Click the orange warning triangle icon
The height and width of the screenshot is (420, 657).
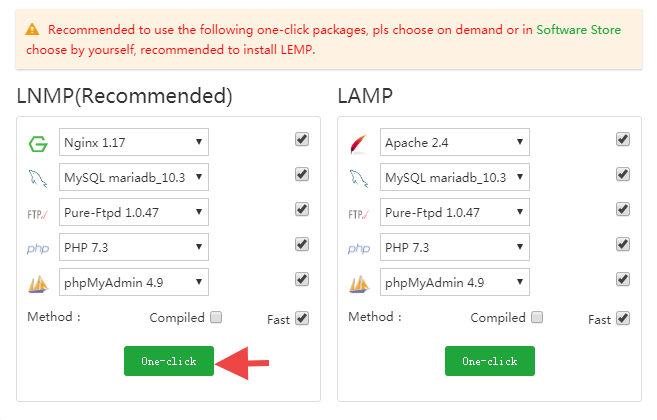32,30
